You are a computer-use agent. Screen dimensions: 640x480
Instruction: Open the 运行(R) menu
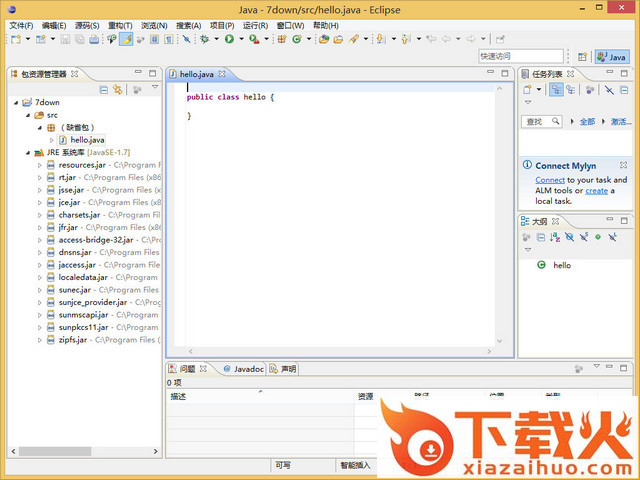(x=256, y=26)
